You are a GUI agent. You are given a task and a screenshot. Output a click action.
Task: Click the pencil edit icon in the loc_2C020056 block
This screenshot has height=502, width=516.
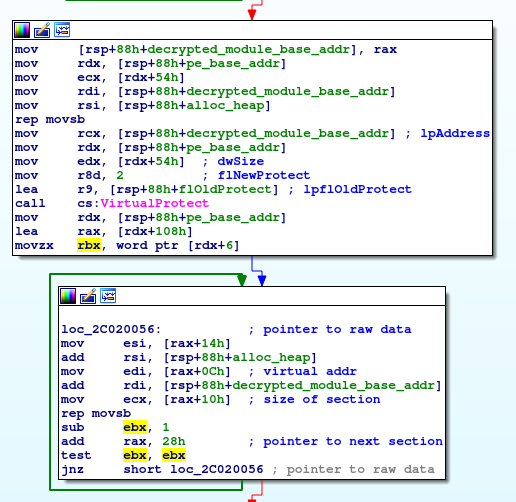click(x=88, y=296)
